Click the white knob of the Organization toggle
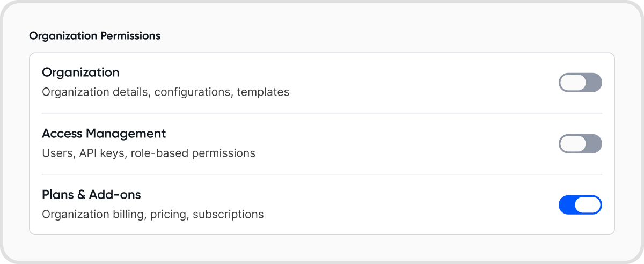 point(573,83)
